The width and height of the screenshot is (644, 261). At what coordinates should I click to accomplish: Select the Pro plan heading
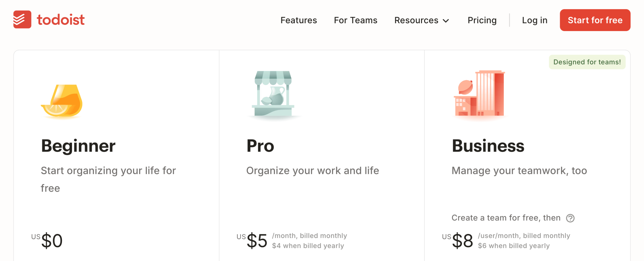260,146
